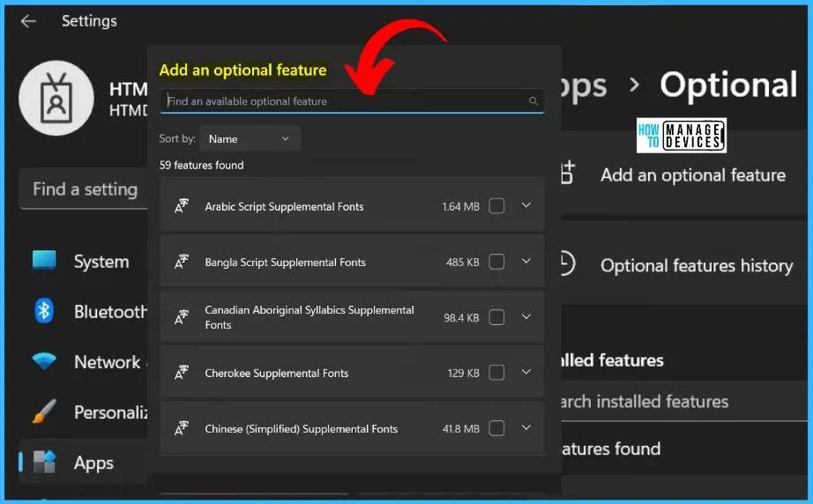Expand Chinese (Simplified) Supplemental Fonts details

point(526,428)
